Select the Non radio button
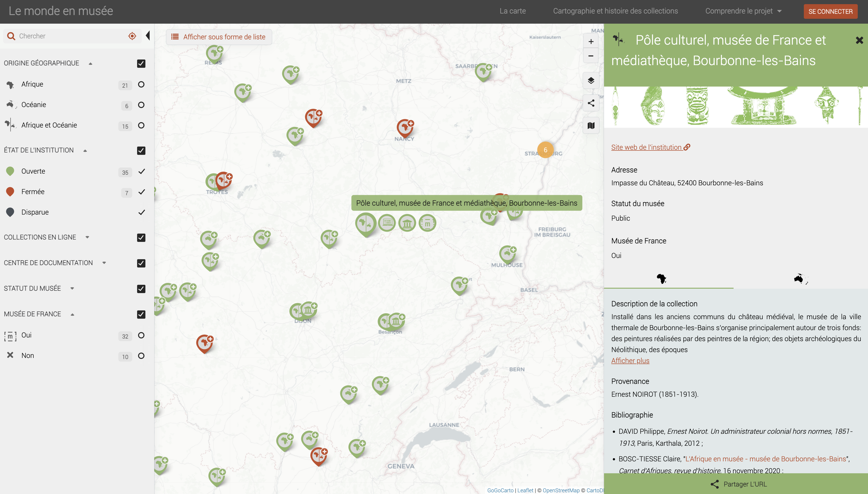 [x=141, y=356]
